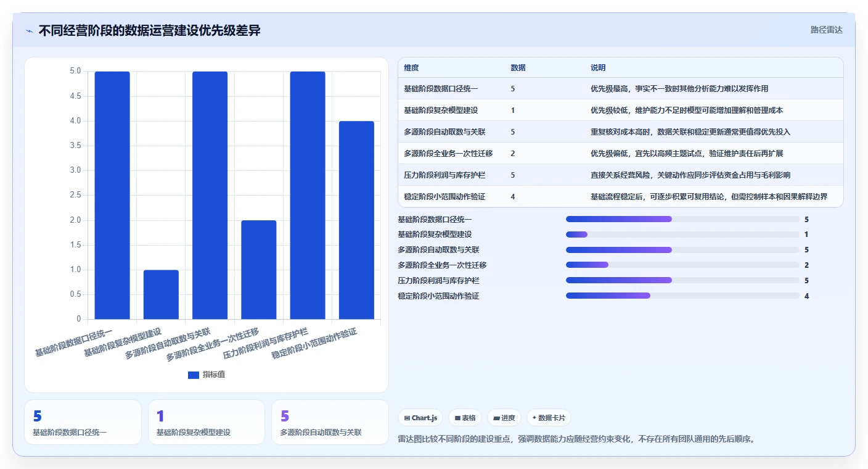The height and width of the screenshot is (469, 868).
Task: Click progress bar for 多源阶段全业务一次性迁移
Action: tap(682, 265)
